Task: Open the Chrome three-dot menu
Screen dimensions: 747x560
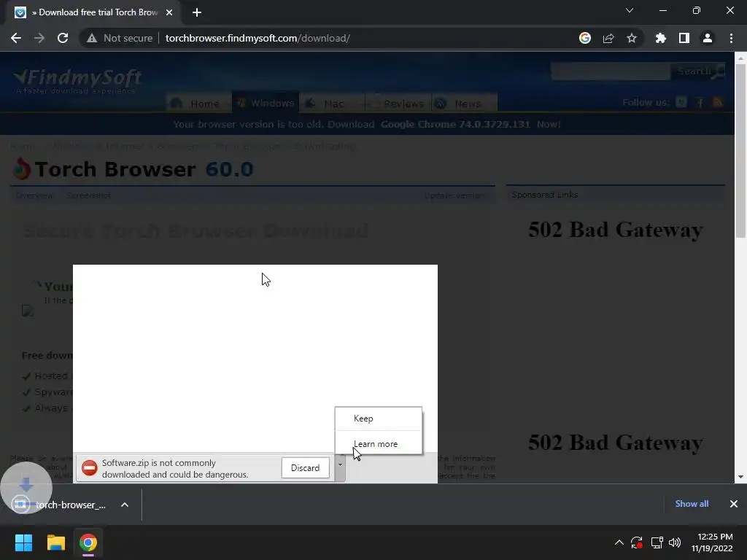Action: 731,38
